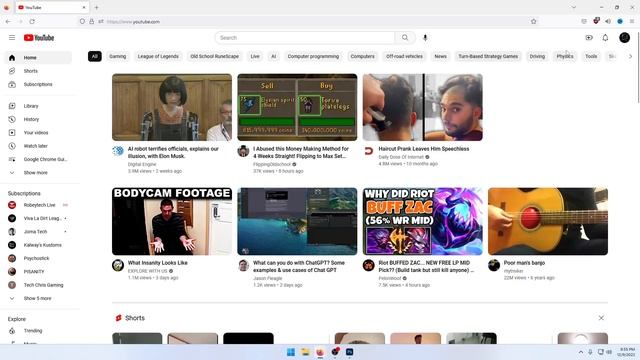Select the Physics filter chip
This screenshot has height=360, width=640.
pos(565,56)
